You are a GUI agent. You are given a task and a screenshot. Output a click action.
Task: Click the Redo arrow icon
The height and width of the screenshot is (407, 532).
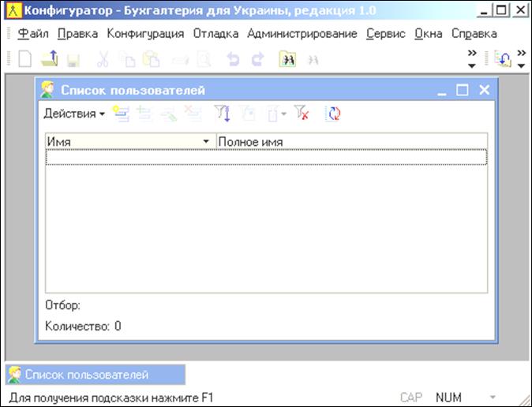pos(258,59)
